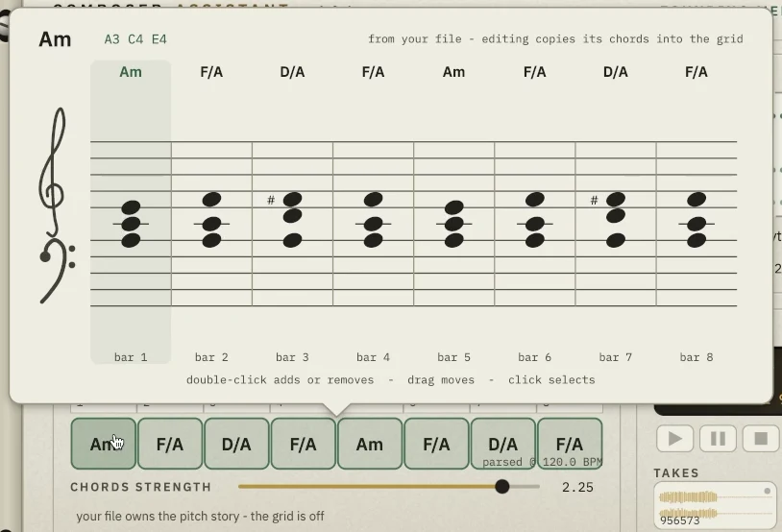Click the sharp sign in bar 3
Viewport: 782px width, 532px height.
(x=271, y=200)
